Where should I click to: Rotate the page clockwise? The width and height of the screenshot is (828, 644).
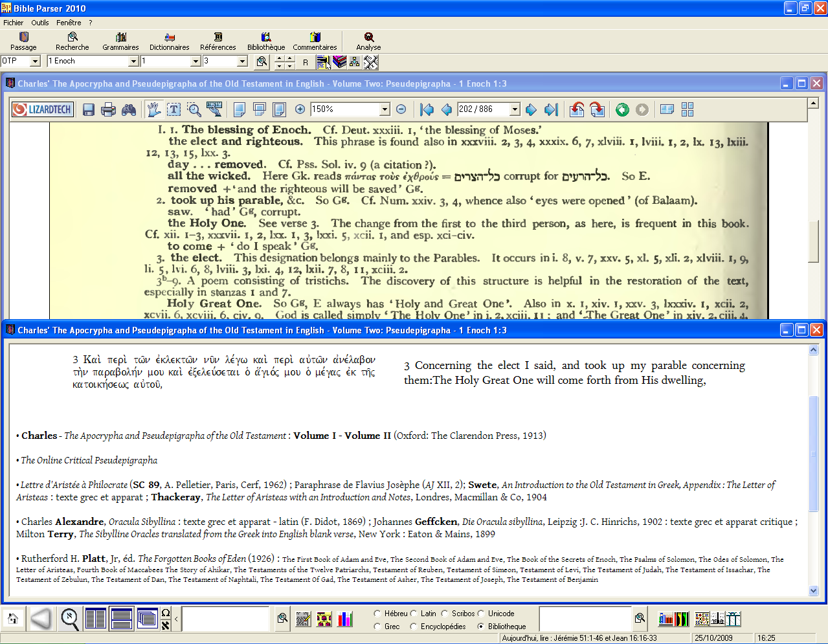click(597, 109)
